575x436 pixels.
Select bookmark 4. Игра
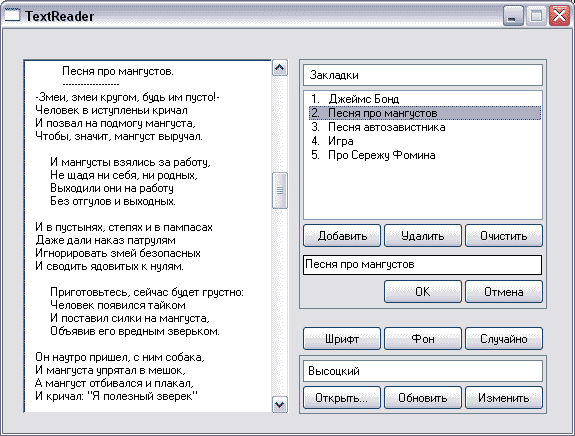[425, 141]
